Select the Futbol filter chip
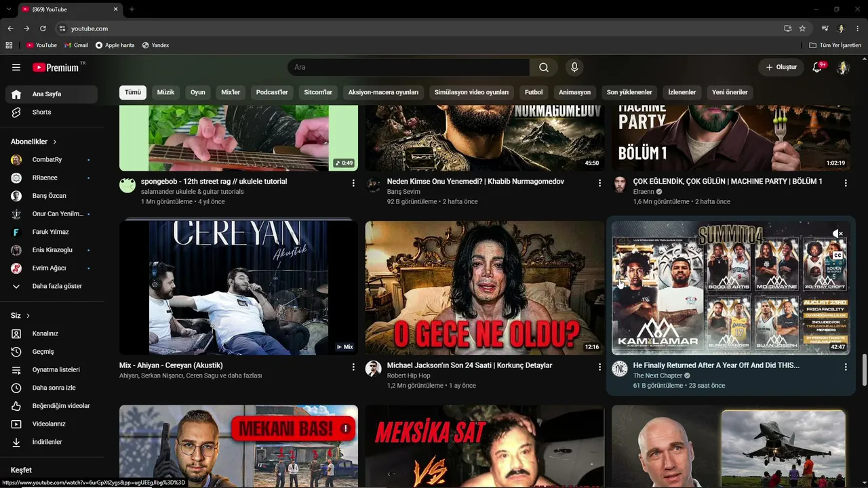The height and width of the screenshot is (488, 868). pos(534,92)
